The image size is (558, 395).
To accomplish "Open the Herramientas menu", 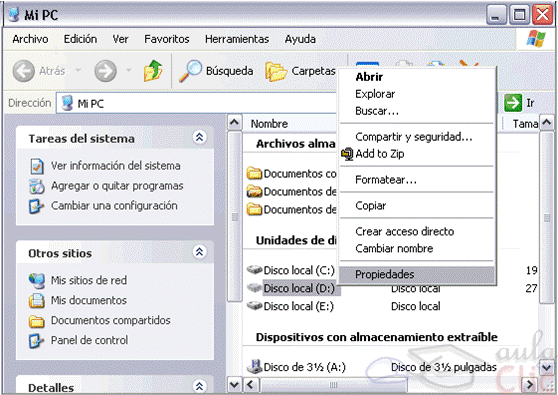I will (237, 39).
